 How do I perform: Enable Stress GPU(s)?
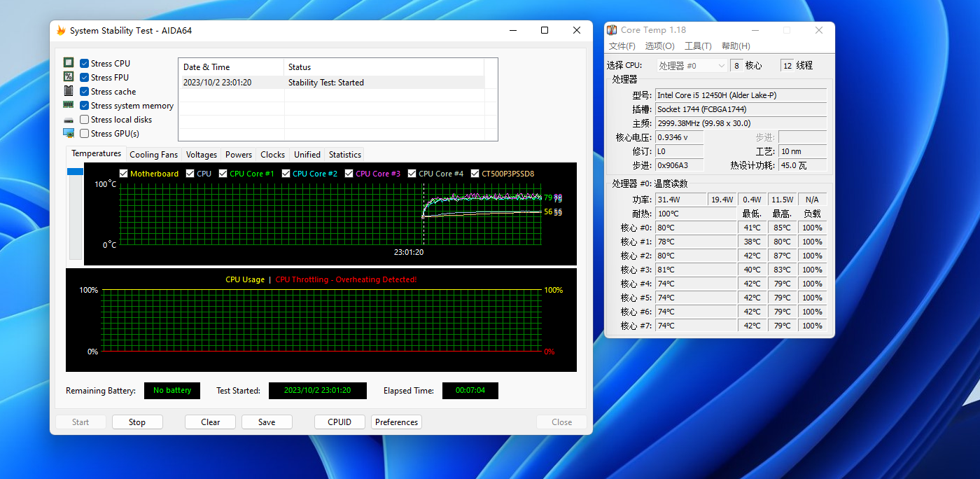(84, 134)
